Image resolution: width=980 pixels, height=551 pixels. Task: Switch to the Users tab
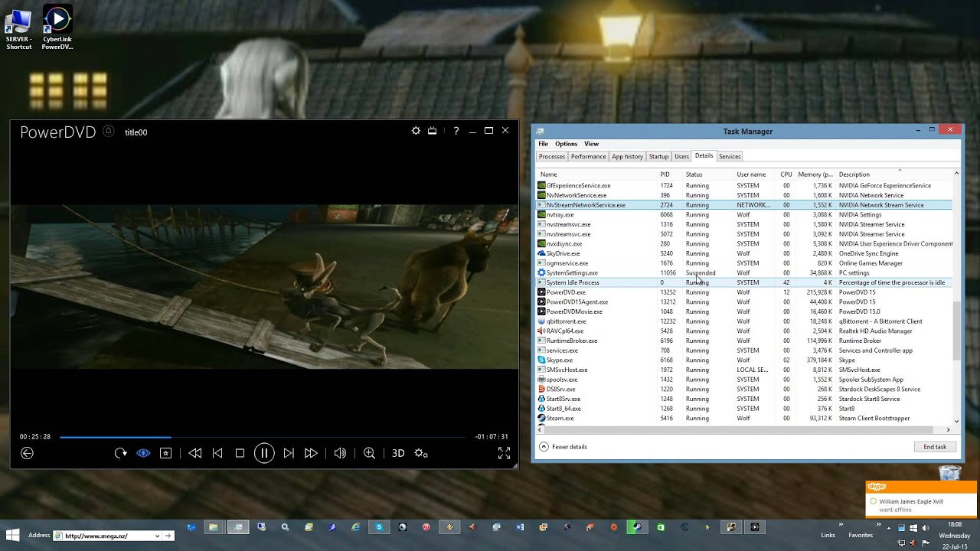pyautogui.click(x=681, y=156)
